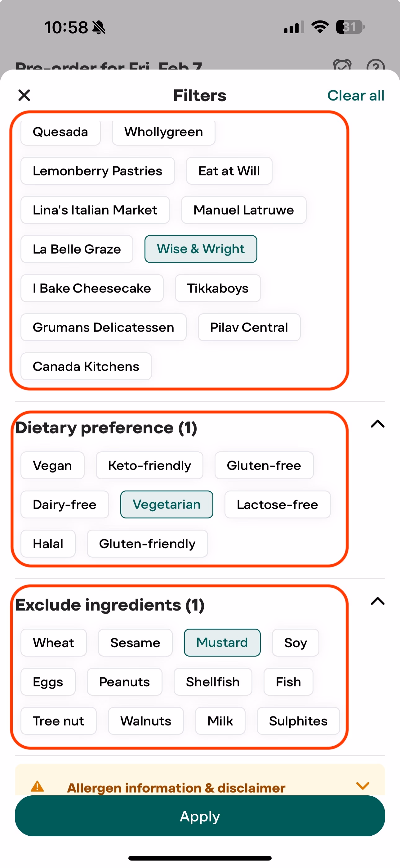Choose the Vegan dietary option
The height and width of the screenshot is (868, 400).
pos(52,465)
